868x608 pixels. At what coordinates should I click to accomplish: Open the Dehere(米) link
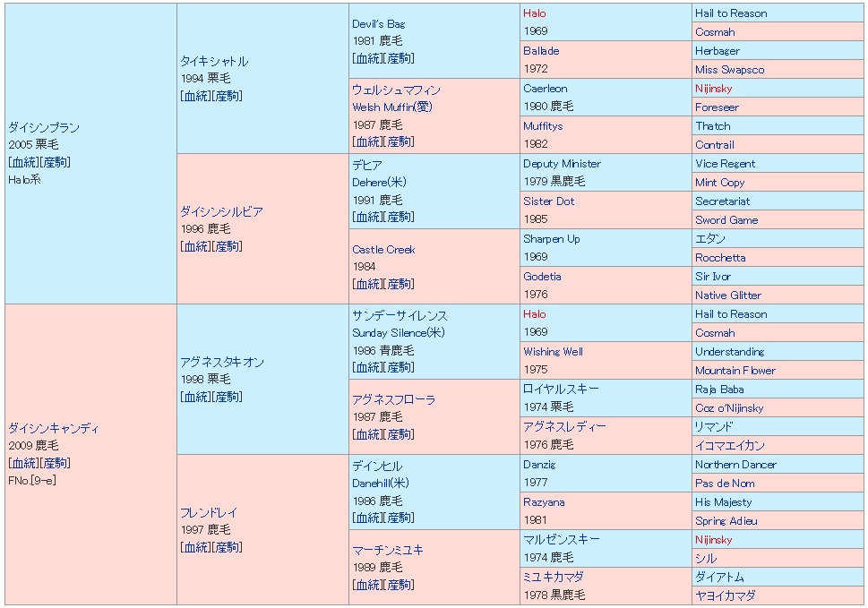379,183
